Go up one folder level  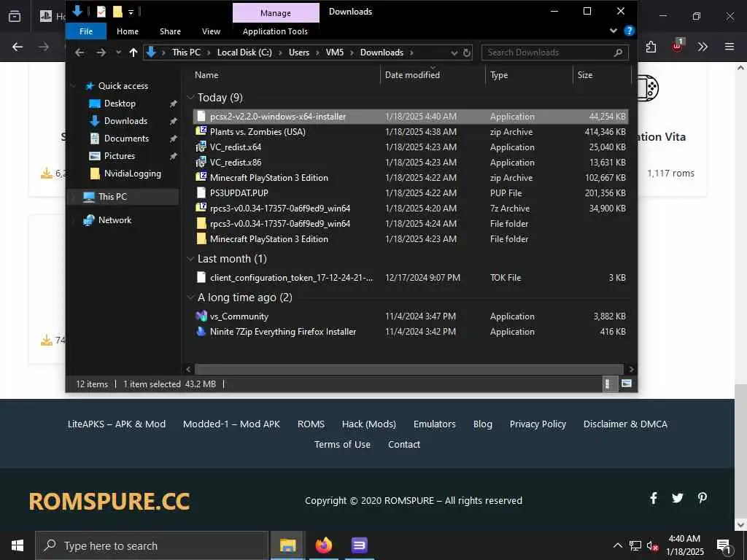[133, 52]
